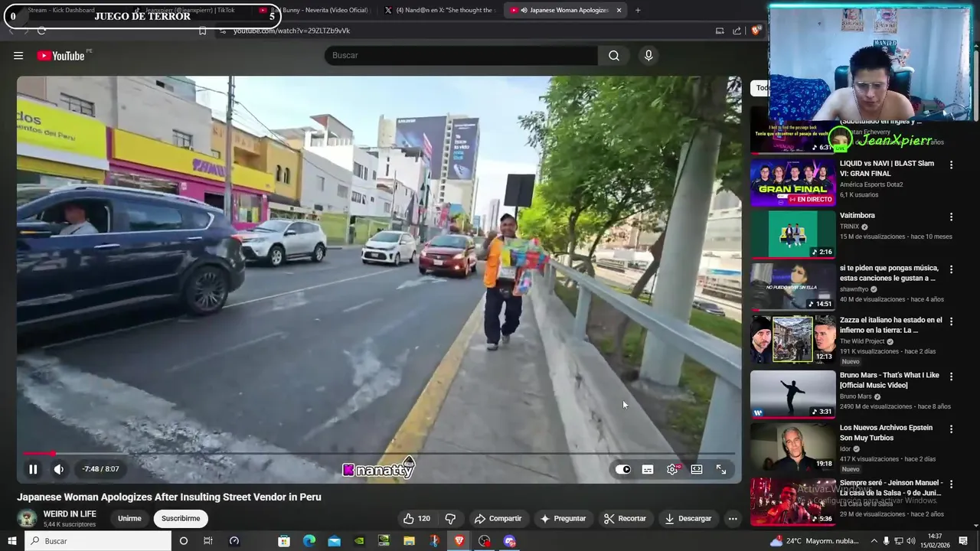Open Mail app on taskbar

pos(334,541)
